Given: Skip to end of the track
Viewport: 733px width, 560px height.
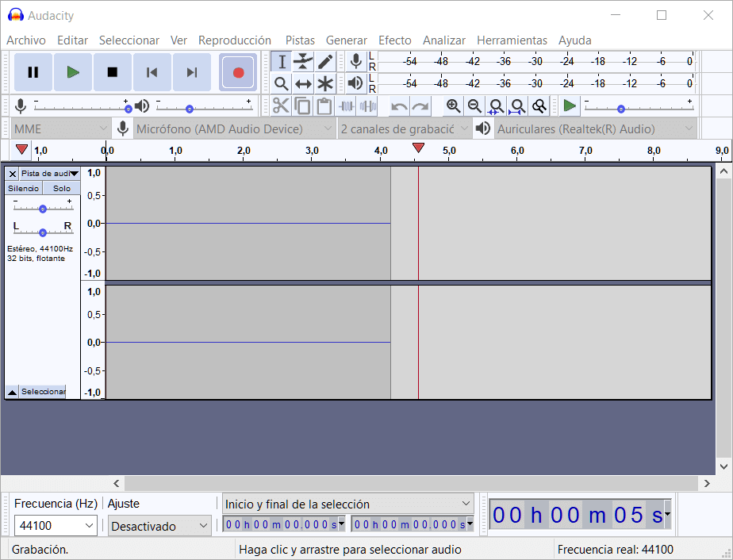Looking at the screenshot, I should [192, 72].
